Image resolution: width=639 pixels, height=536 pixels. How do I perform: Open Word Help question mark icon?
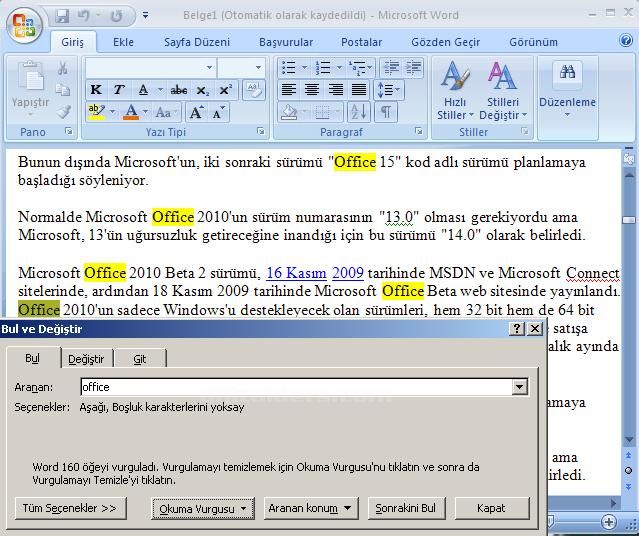pos(626,40)
